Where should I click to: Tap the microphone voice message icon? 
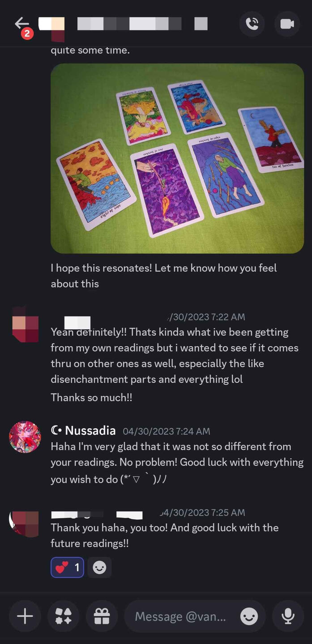pyautogui.click(x=288, y=617)
